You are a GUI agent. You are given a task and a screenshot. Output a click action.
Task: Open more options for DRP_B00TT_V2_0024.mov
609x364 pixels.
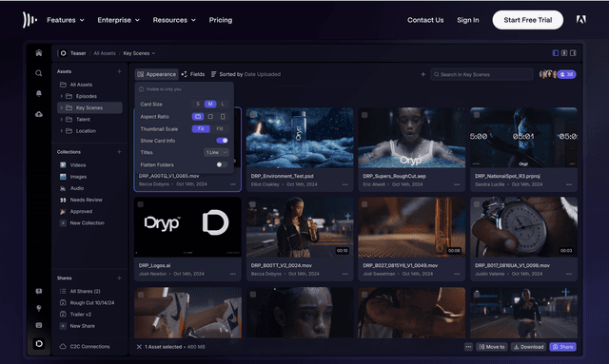(344, 274)
